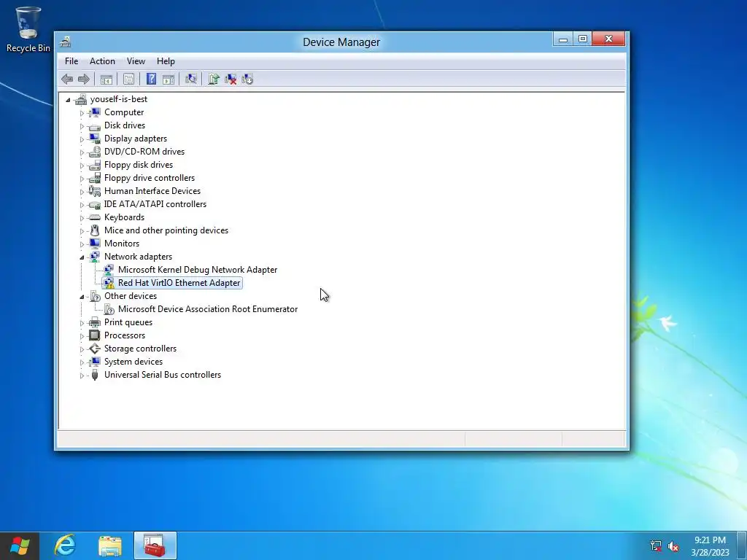
Task: Click the Back arrow toolbar button
Action: pyautogui.click(x=67, y=79)
